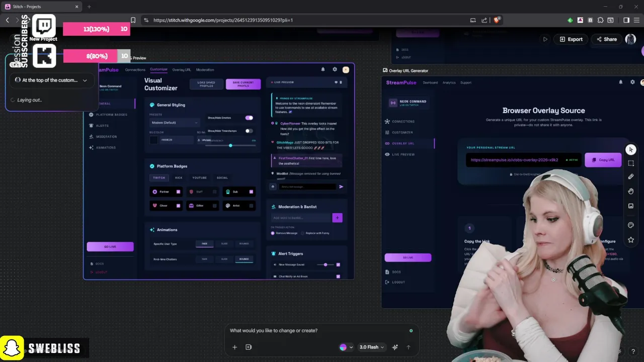Open Live Preview in Overlay Generator sidebar
The height and width of the screenshot is (362, 644).
(x=399, y=154)
